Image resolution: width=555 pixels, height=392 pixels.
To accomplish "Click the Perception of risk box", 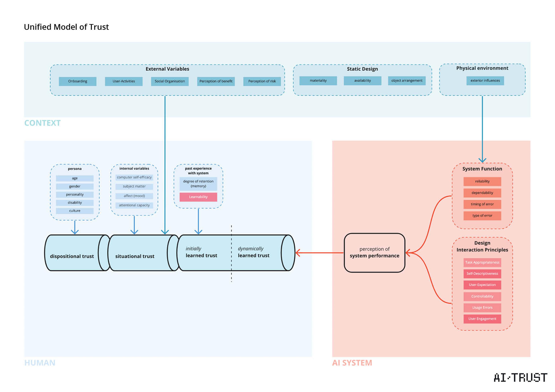I will [262, 81].
